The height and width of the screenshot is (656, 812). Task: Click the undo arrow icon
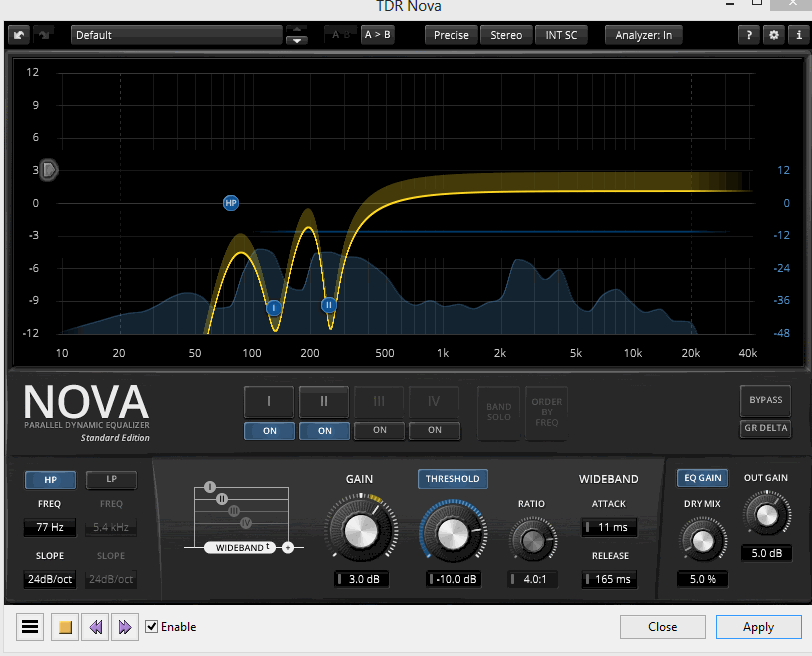click(x=19, y=35)
